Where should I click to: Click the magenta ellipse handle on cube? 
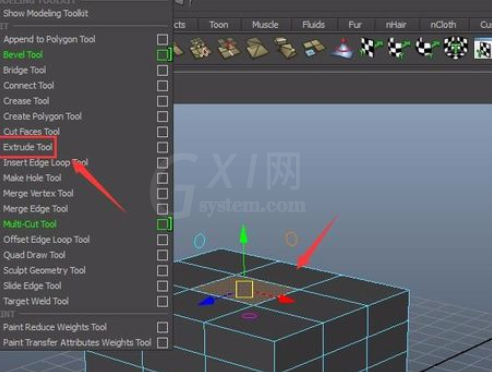tap(249, 315)
